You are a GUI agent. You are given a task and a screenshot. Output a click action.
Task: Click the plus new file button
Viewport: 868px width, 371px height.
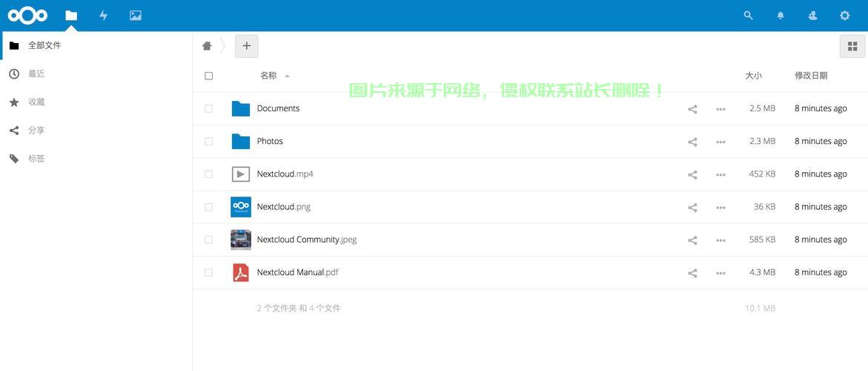point(246,46)
